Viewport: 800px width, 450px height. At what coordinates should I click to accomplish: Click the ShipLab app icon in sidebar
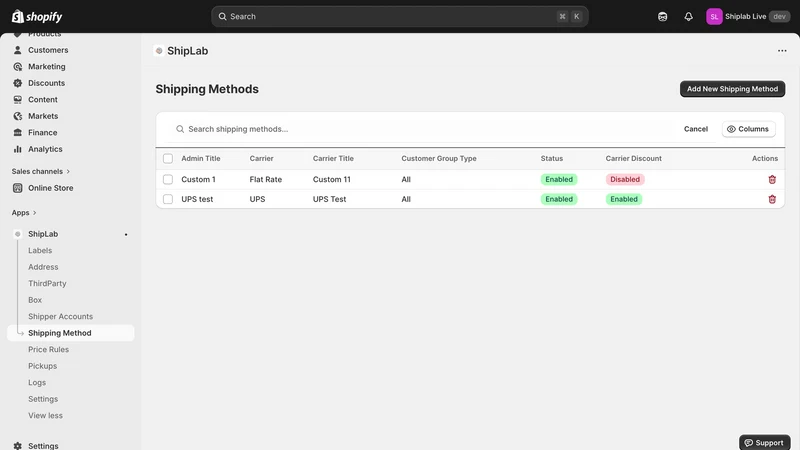(x=18, y=234)
